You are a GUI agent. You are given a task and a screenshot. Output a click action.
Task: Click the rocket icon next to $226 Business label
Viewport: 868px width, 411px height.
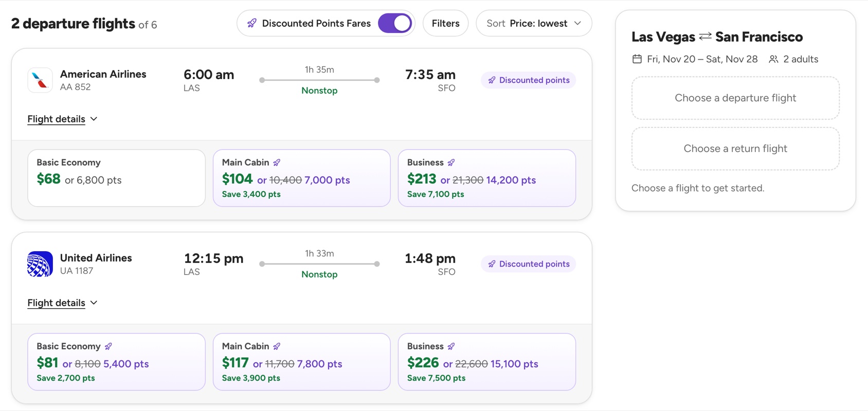[451, 347]
